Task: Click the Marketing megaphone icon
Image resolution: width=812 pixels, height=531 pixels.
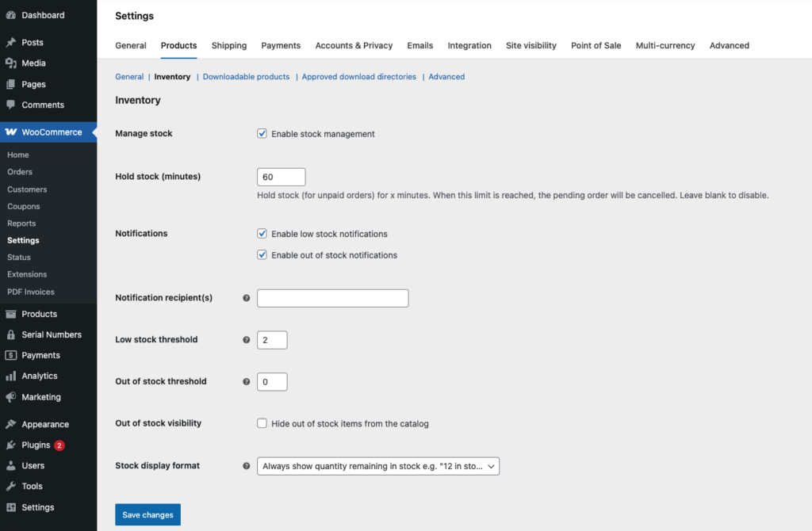Action: 10,397
